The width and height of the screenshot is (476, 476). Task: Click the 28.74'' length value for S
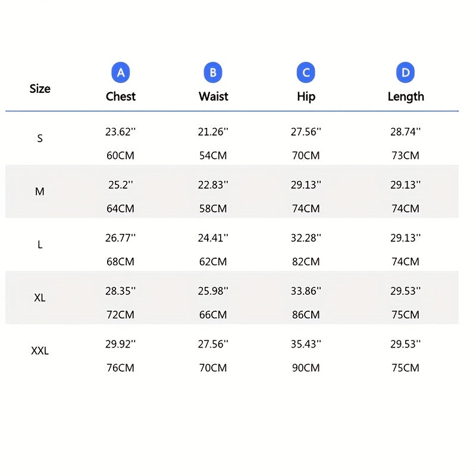click(x=405, y=132)
